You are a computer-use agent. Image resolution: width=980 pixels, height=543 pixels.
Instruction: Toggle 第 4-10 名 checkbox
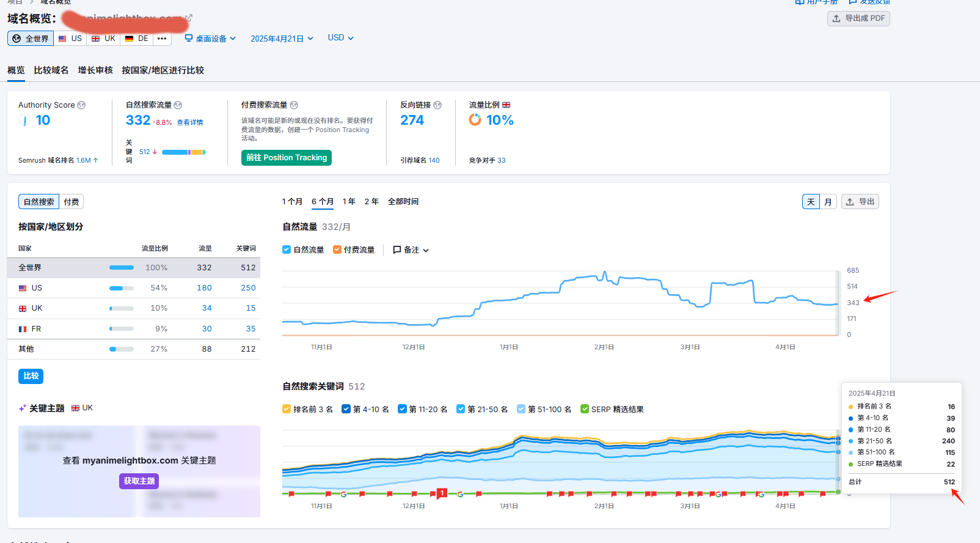(346, 409)
